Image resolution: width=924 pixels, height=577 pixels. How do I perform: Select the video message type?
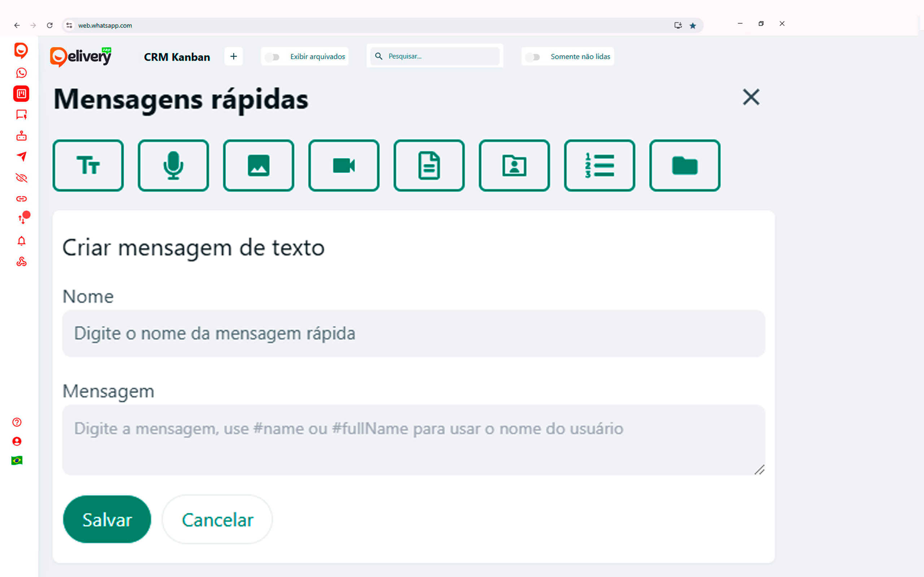point(343,165)
